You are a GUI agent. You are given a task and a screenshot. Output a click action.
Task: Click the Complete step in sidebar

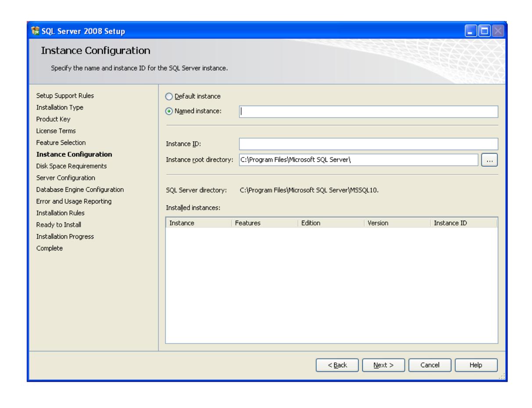tap(50, 248)
